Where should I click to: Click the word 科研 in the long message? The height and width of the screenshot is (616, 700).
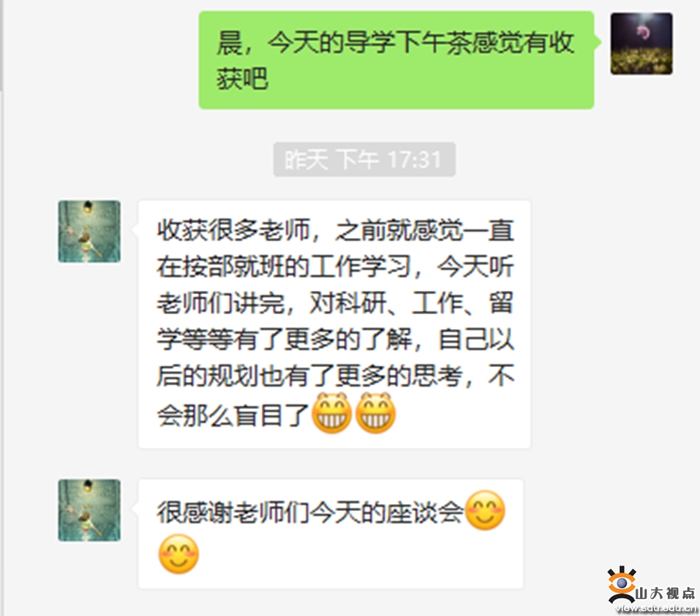pyautogui.click(x=360, y=303)
